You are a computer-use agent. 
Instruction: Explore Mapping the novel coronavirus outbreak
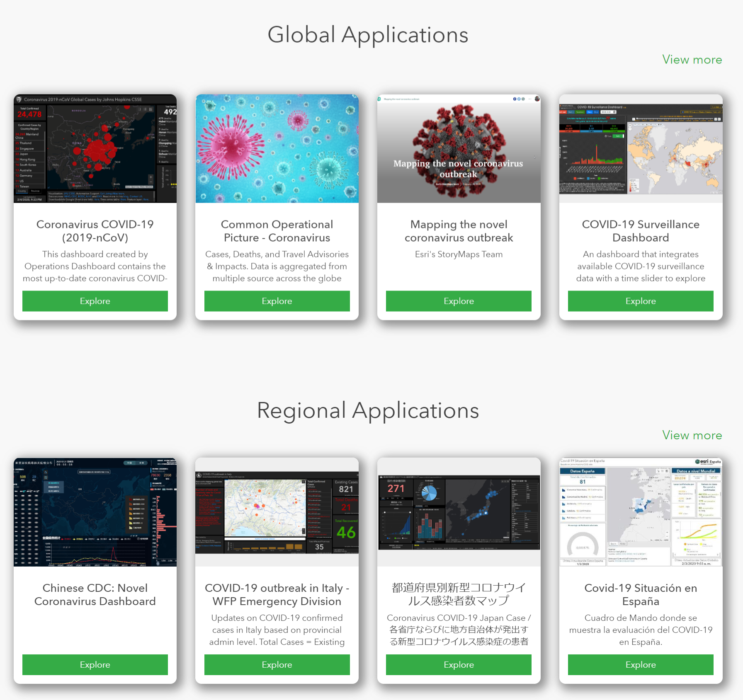[459, 301]
